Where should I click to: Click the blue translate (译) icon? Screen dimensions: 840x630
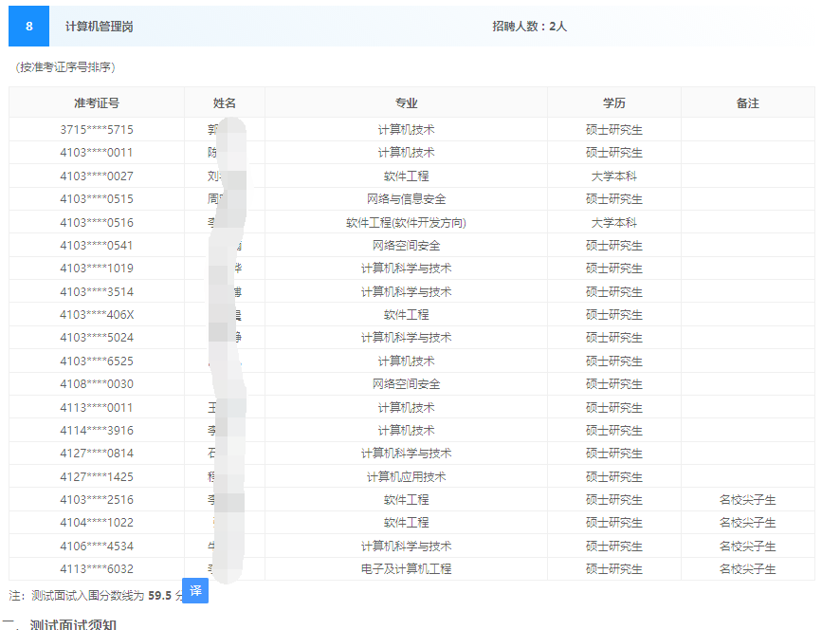coord(195,590)
